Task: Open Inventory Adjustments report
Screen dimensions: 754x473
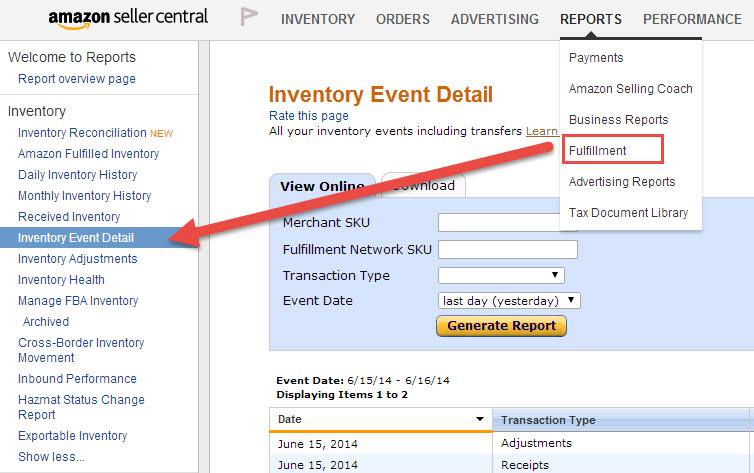Action: 77,259
